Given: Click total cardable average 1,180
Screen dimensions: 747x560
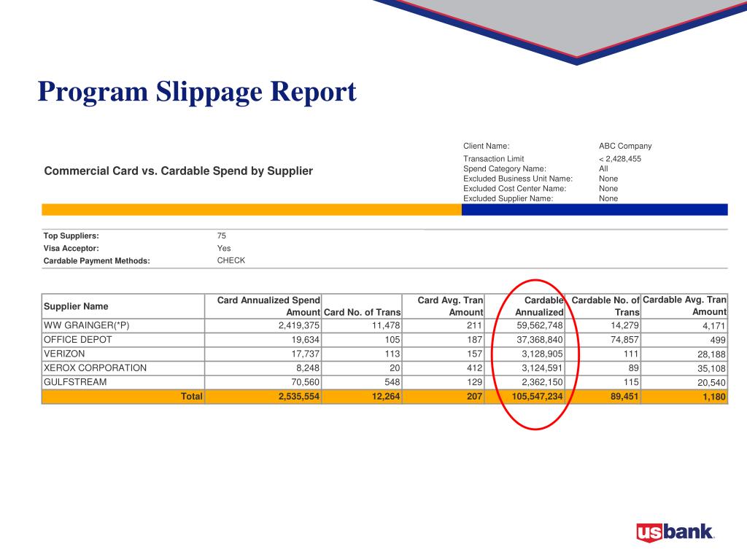Looking at the screenshot, I should [714, 397].
